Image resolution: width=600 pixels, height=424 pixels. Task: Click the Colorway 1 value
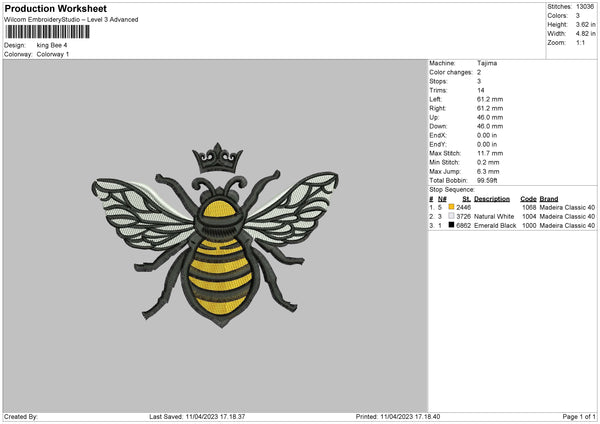[x=53, y=54]
